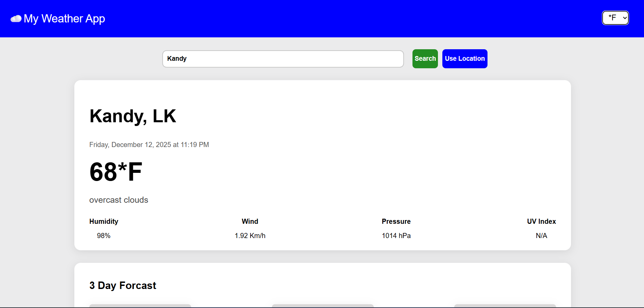
Task: Click the UV Index label
Action: coord(541,221)
